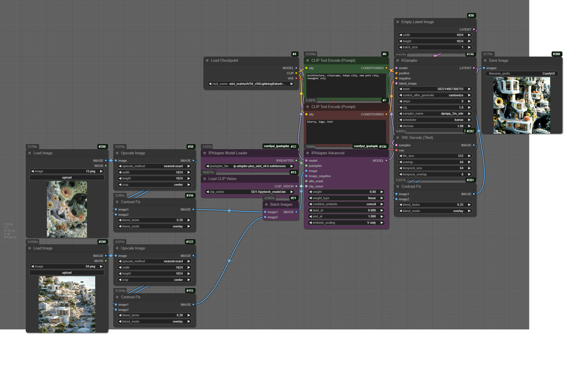Collapse the IPAdapter Advanced node via its title dot
The height and width of the screenshot is (366, 588).
[x=307, y=153]
